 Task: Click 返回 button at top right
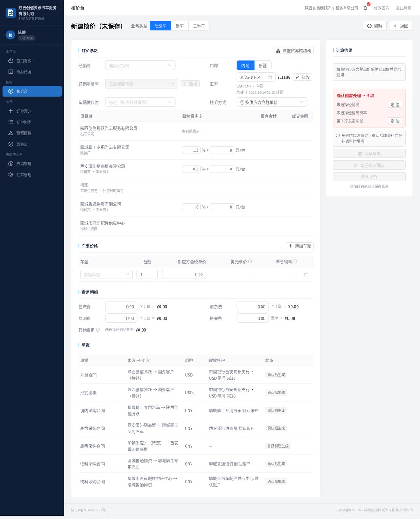(x=401, y=26)
